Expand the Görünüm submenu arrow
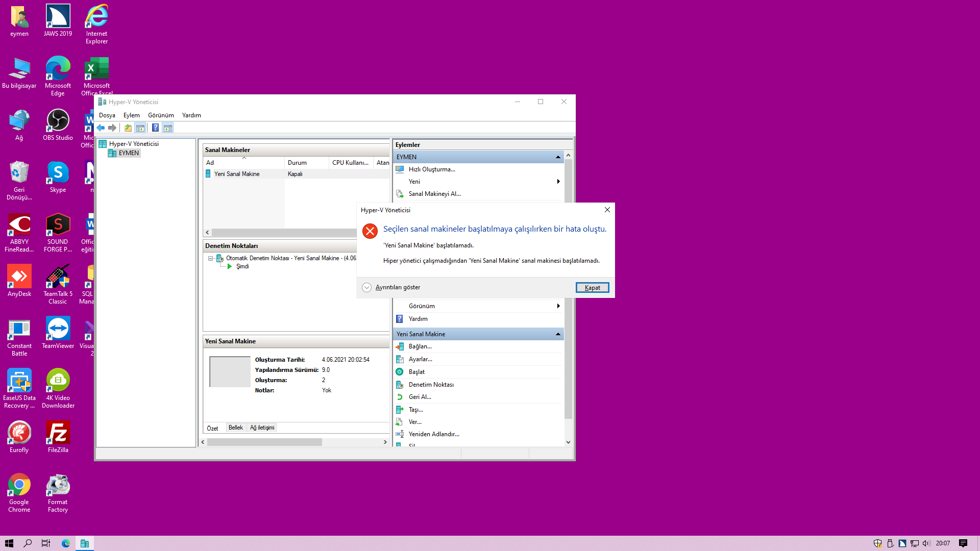This screenshot has height=551, width=980. pos(558,306)
